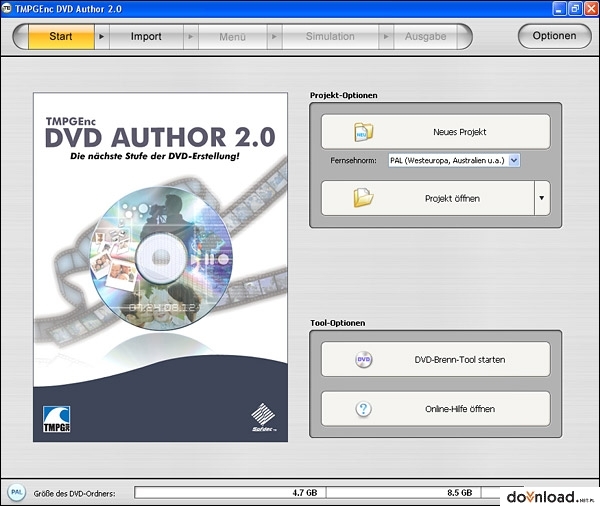
Task: Create a new project with Neues Projekt
Action: click(x=436, y=132)
